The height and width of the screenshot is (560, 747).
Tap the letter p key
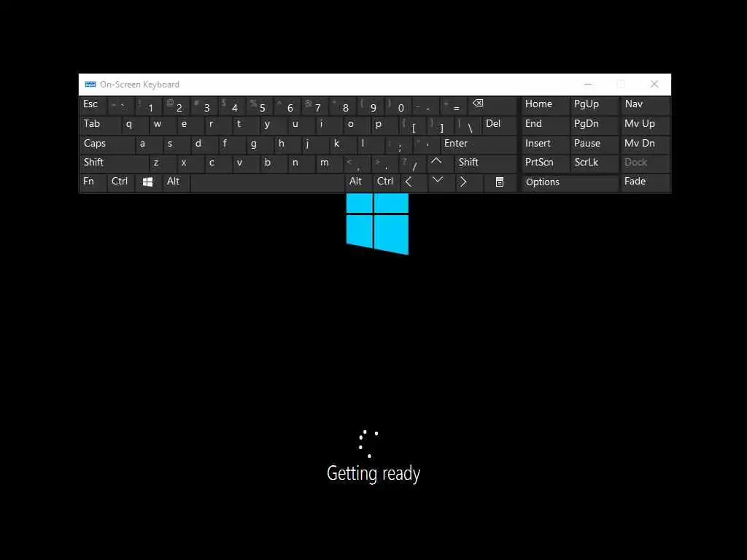point(384,125)
